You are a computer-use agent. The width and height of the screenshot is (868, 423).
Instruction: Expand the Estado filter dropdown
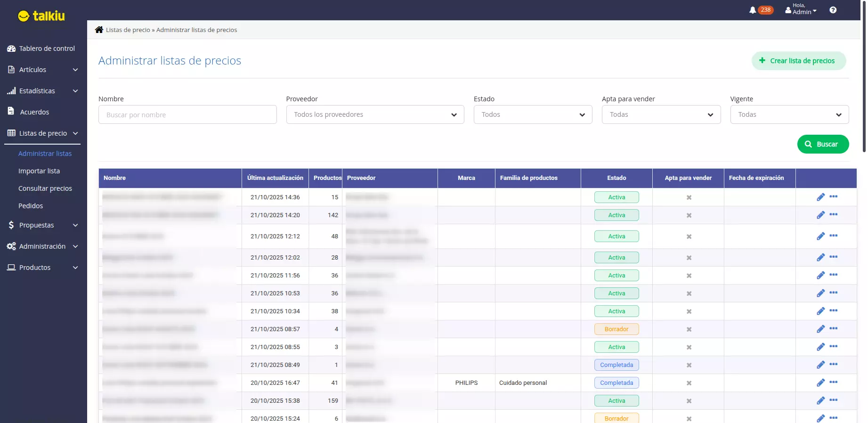(533, 114)
